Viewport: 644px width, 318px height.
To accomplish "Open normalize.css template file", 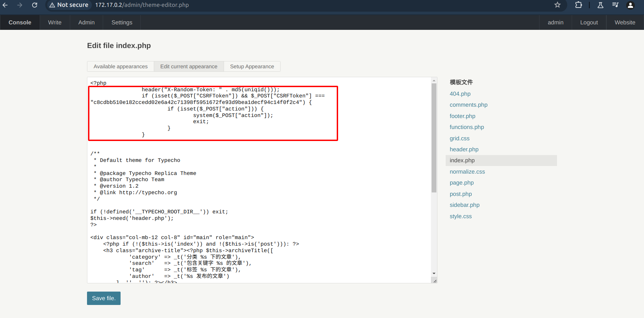I will click(467, 172).
